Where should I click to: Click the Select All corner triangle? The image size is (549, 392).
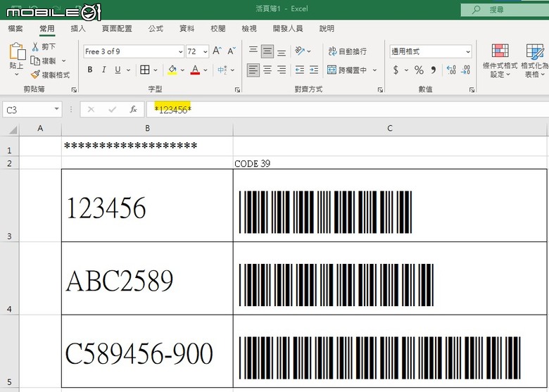pos(13,130)
